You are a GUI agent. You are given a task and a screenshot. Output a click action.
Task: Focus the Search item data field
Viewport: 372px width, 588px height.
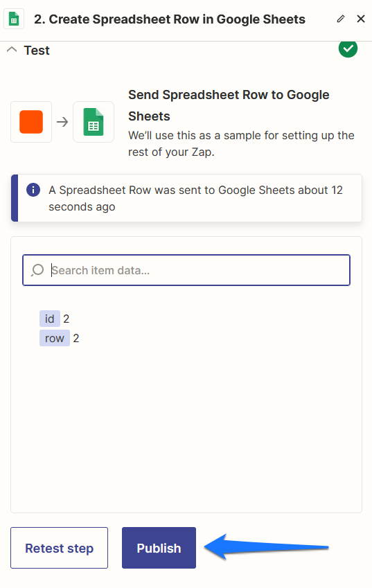tap(186, 270)
